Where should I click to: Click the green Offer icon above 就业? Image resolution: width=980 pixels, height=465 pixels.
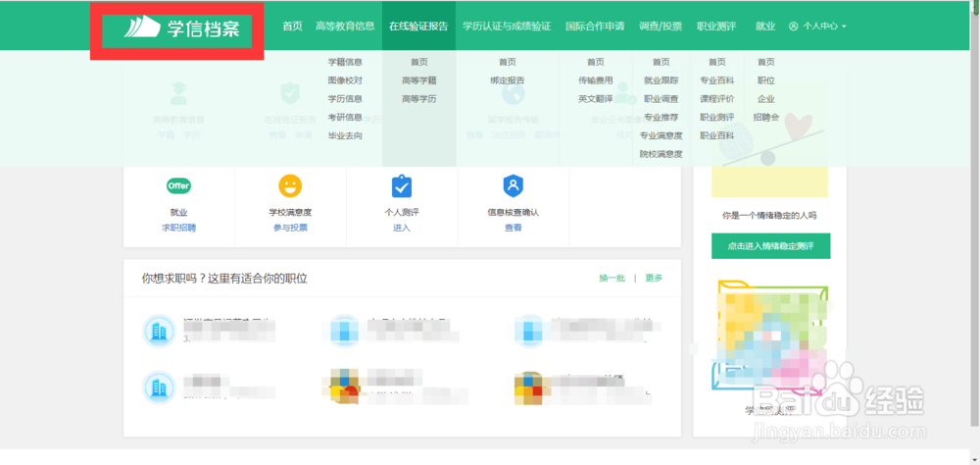tap(178, 185)
